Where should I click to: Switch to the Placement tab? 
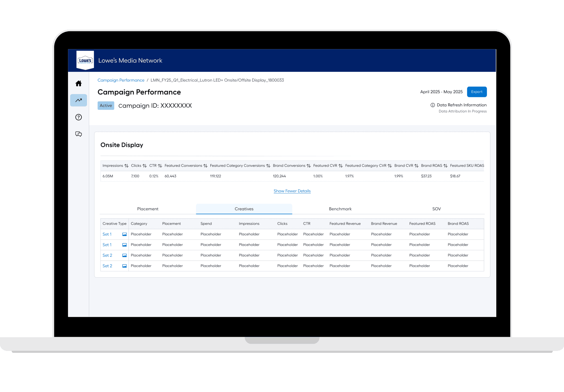pyautogui.click(x=148, y=209)
